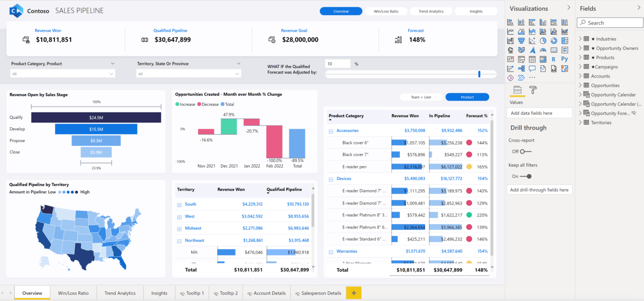Add a new report page with yellow plus button
Image resolution: width=644 pixels, height=301 pixels.
pyautogui.click(x=353, y=293)
